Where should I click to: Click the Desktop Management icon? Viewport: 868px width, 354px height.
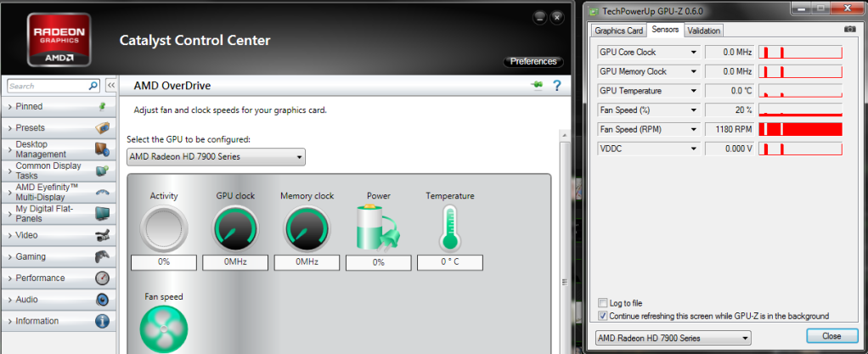(102, 149)
